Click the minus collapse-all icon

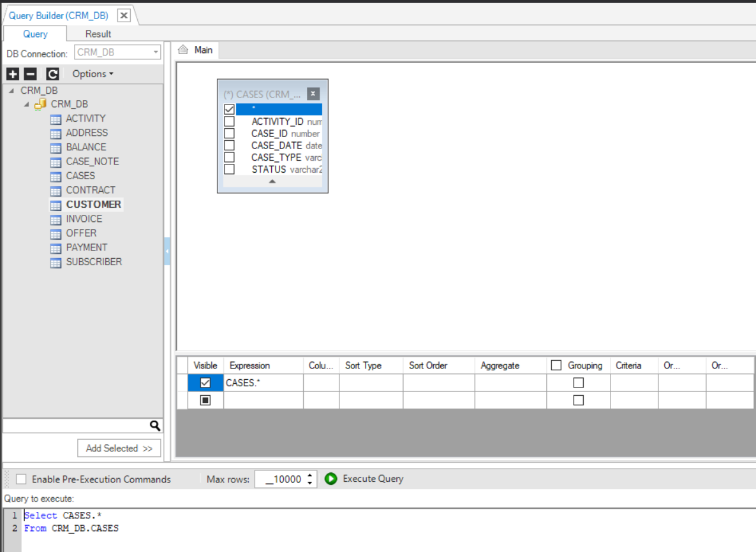coord(30,74)
